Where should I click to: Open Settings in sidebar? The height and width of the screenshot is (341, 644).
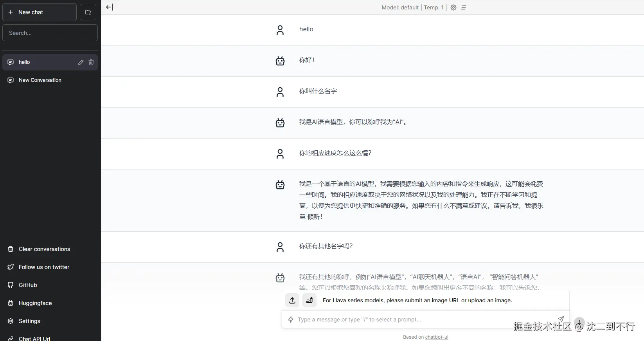(x=50, y=321)
